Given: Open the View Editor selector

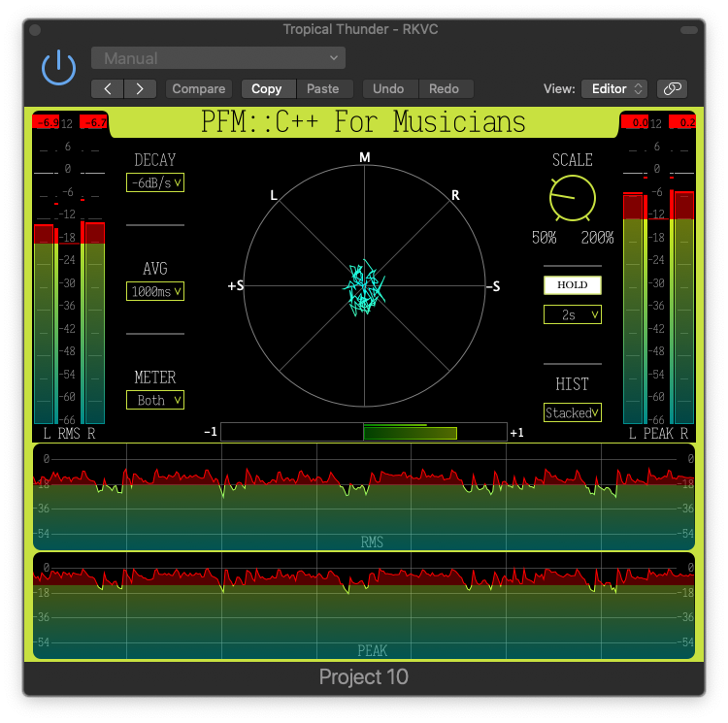Looking at the screenshot, I should [614, 88].
